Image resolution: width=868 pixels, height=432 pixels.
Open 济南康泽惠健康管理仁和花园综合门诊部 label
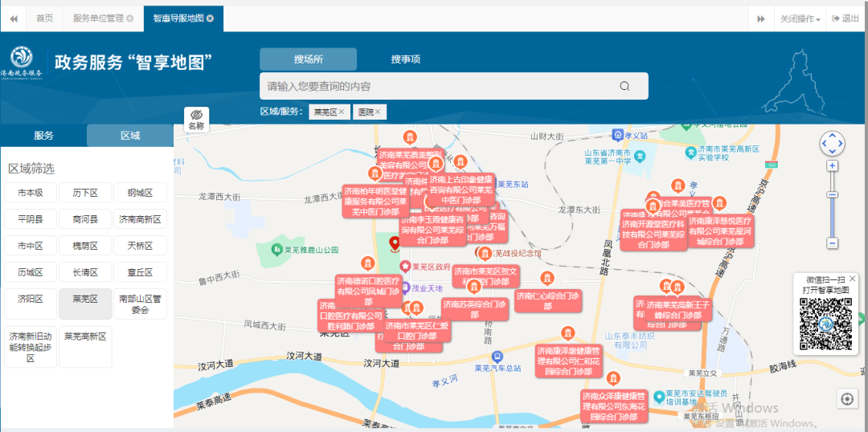568,361
